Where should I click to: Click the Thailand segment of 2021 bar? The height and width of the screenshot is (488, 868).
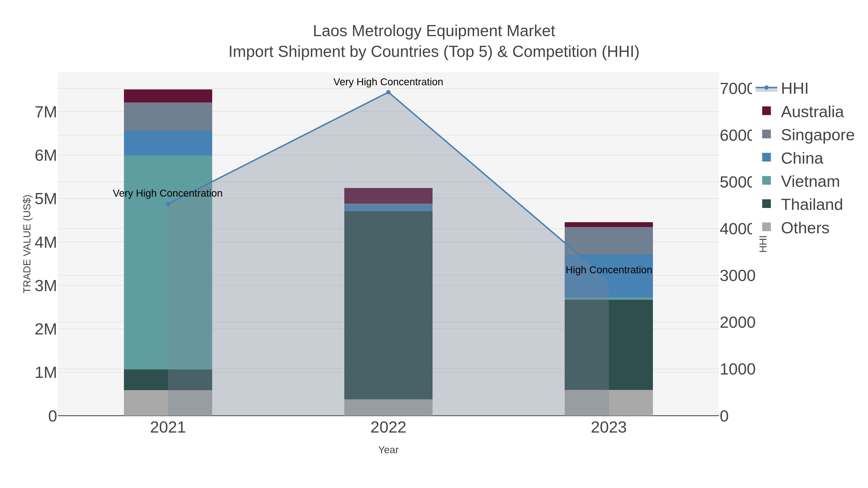click(x=168, y=380)
